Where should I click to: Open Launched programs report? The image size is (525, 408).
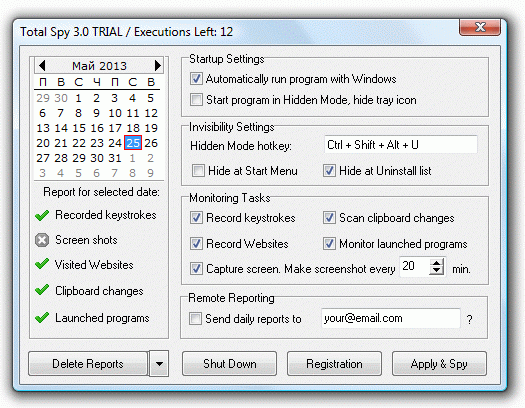pyautogui.click(x=102, y=318)
